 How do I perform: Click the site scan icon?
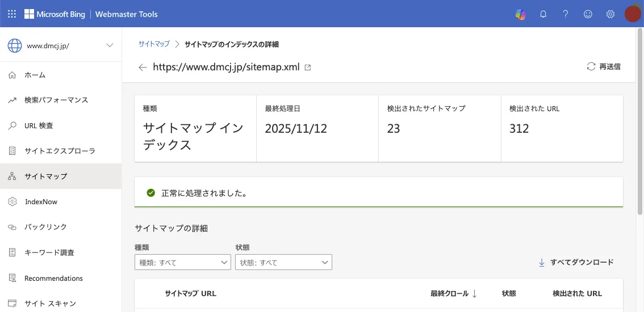point(12,303)
